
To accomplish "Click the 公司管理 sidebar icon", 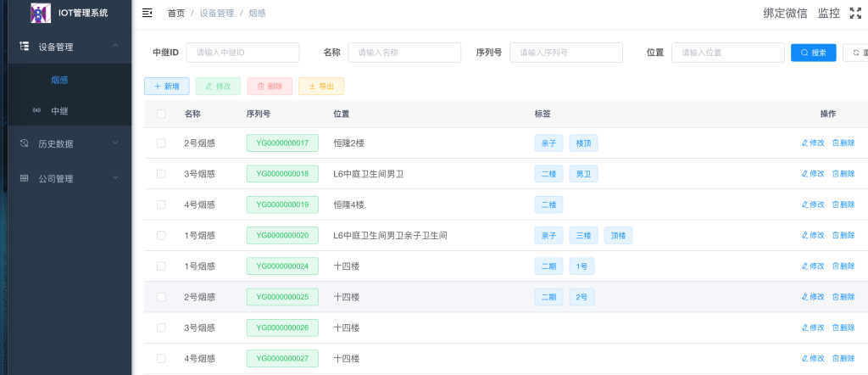I will coord(25,178).
